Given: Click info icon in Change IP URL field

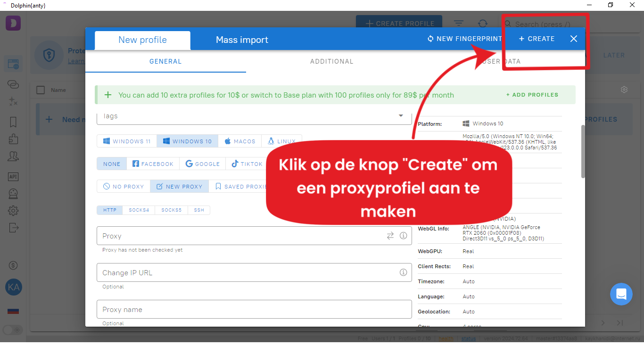Looking at the screenshot, I should pos(403,272).
